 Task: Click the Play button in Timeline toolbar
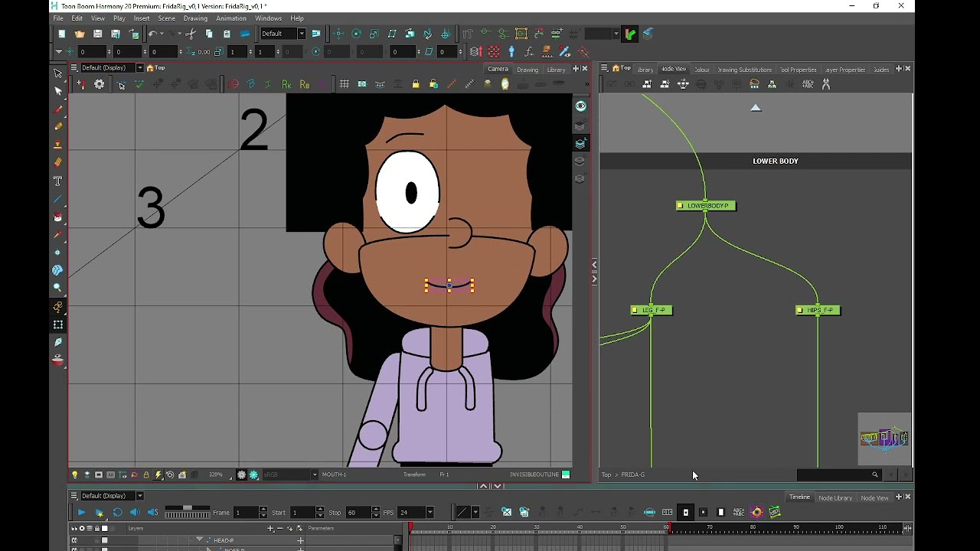[x=81, y=513]
